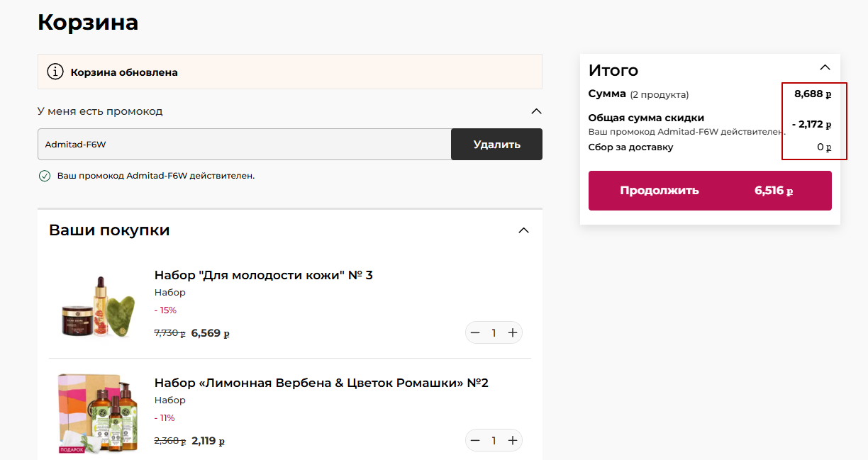This screenshot has width=868, height=460.
Task: Click the 'У меня есть промокод' label
Action: pyautogui.click(x=100, y=111)
